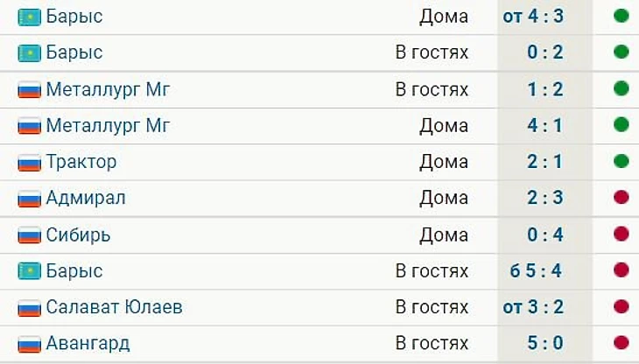Click red loss indicator for Авангард match
The height and width of the screenshot is (364, 639).
tap(621, 343)
